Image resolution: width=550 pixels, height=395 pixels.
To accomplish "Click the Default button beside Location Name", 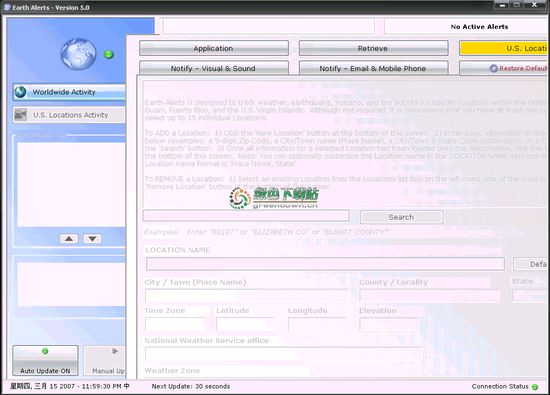I will (531, 264).
